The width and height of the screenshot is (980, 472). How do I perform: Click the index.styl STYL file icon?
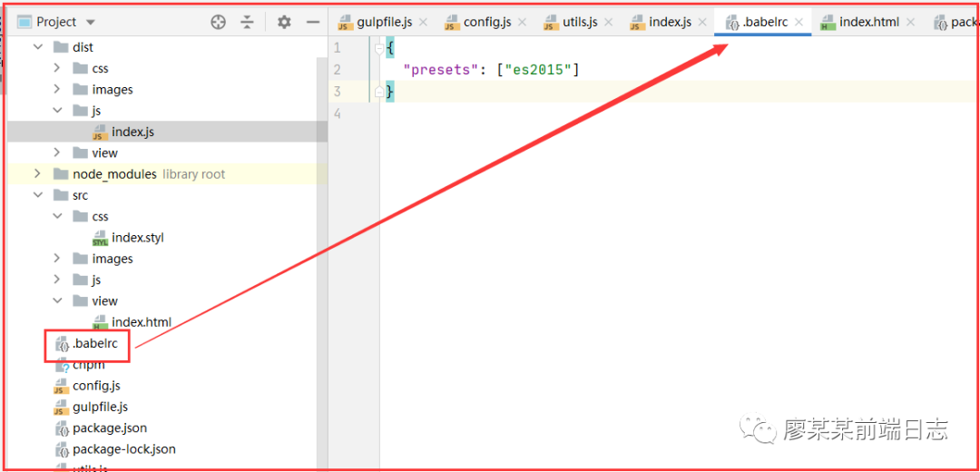pyautogui.click(x=100, y=238)
